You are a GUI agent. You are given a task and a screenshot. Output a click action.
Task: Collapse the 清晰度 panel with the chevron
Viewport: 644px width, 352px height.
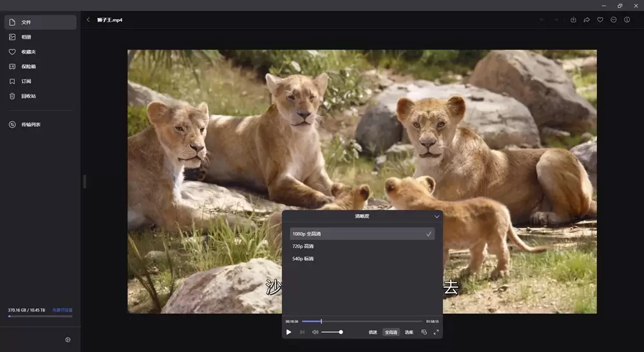coord(437,217)
